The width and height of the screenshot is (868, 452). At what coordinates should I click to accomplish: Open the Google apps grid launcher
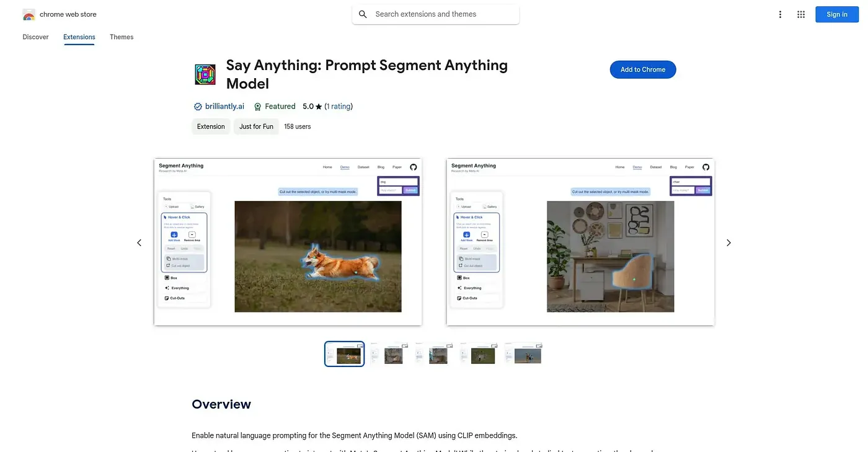[801, 14]
